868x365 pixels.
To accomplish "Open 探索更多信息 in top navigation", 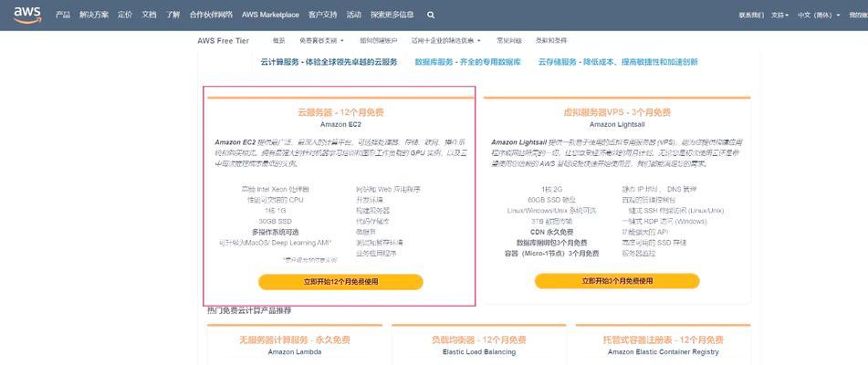I will 392,15.
